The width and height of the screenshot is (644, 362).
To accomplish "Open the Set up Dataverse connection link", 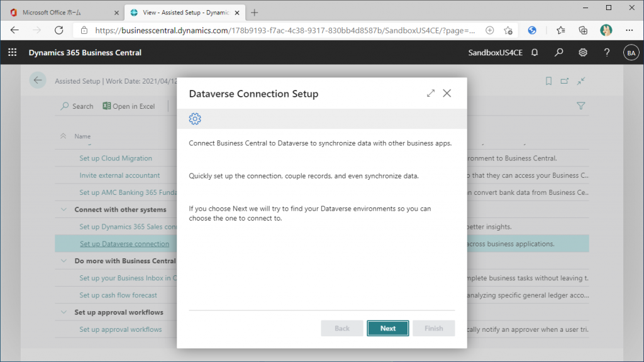I will pyautogui.click(x=125, y=244).
